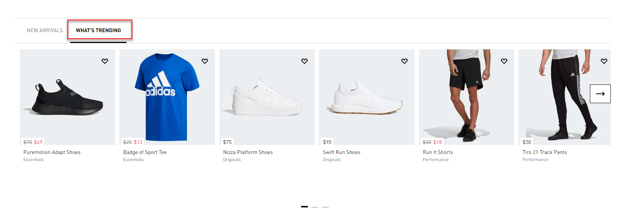Image resolution: width=644 pixels, height=222 pixels.
Task: Click wishlist heart on Nizza Platform Shoes
Action: 304,61
